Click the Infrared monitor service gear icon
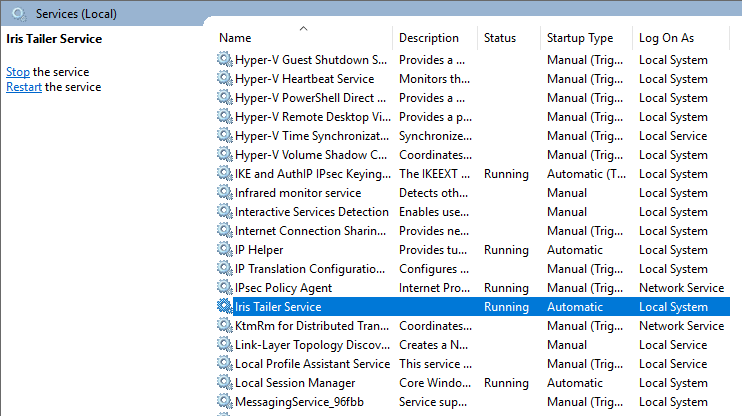This screenshot has height=416, width=742. [224, 193]
